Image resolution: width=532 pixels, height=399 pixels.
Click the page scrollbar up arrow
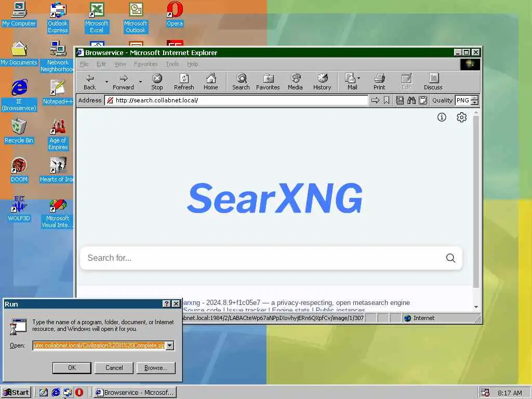476,112
